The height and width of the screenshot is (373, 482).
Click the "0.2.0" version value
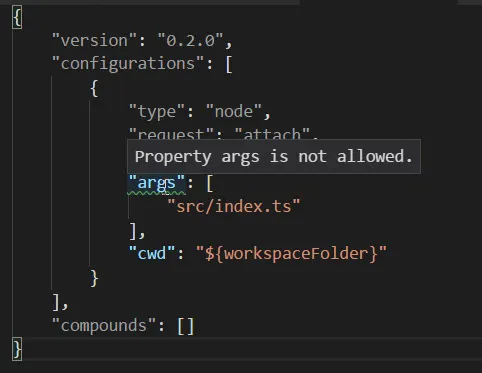point(190,41)
